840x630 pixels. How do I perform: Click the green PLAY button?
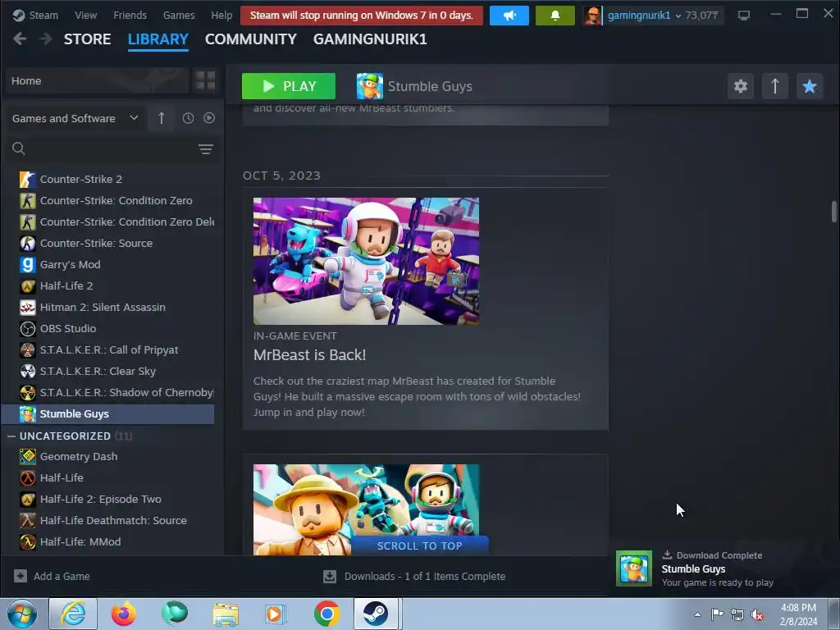[x=288, y=86]
